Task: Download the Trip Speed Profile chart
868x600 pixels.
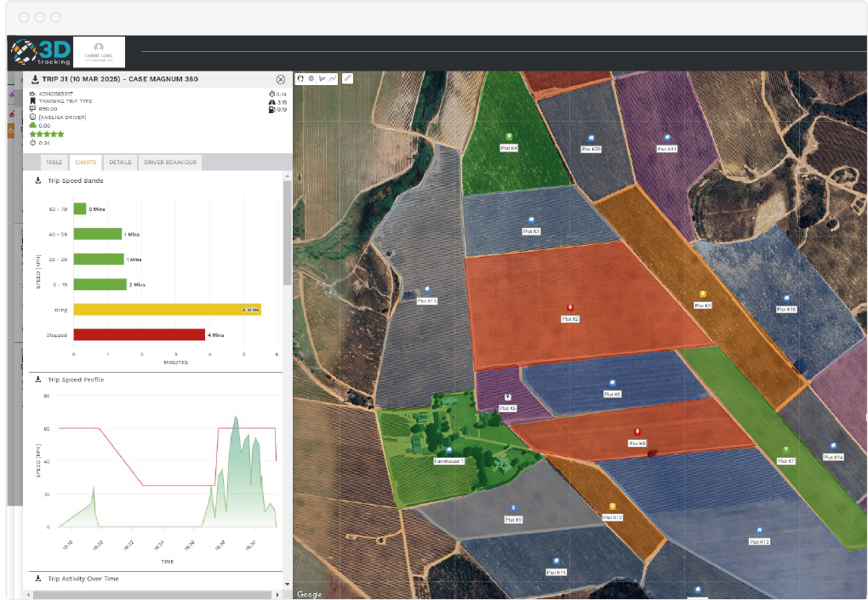Action: [x=37, y=380]
